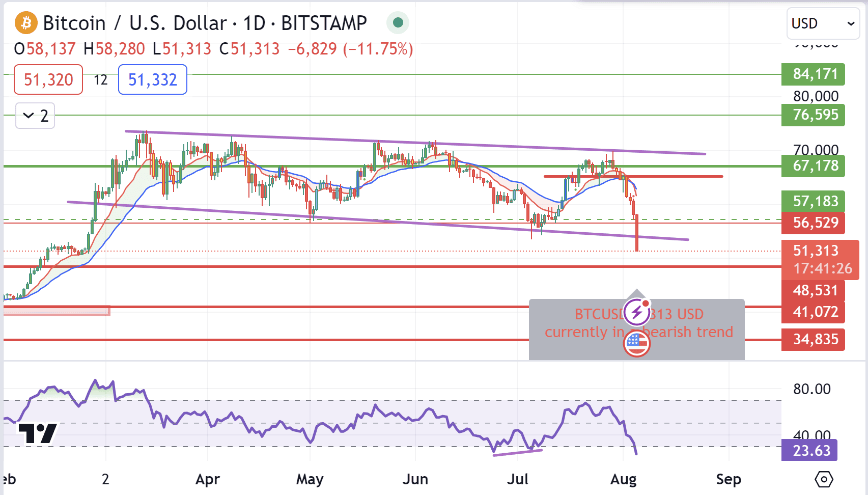Click the 51,320 sell price button

coord(48,79)
